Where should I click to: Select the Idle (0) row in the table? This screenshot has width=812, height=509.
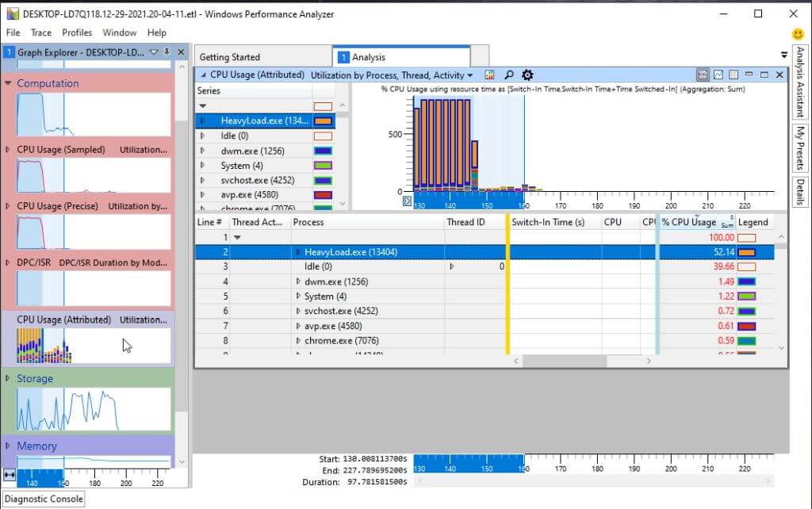tap(485, 266)
